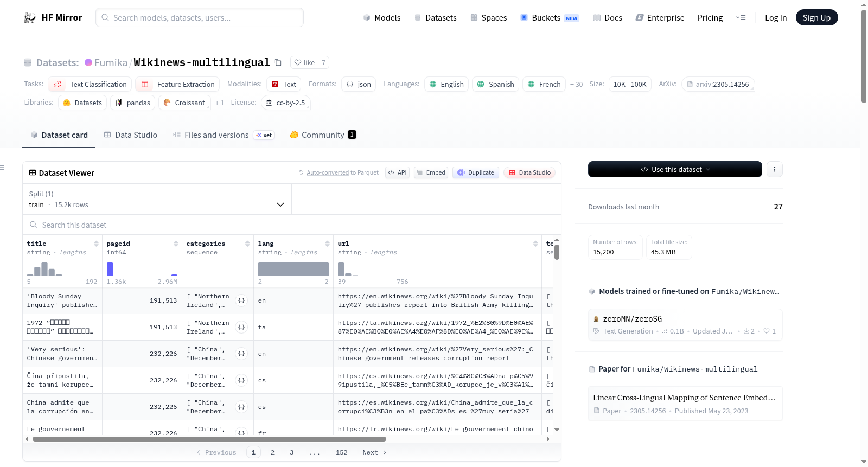Open the Fumika author profile link
868x467 pixels.
coord(111,62)
